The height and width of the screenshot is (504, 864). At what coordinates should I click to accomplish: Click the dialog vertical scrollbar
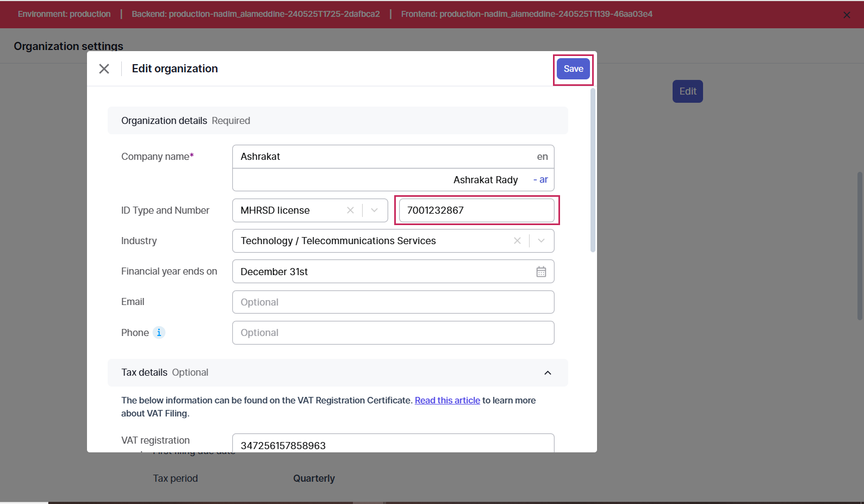click(x=593, y=170)
